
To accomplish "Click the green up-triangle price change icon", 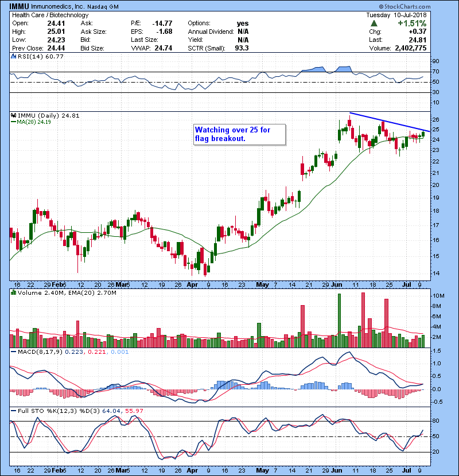I will 374,24.
